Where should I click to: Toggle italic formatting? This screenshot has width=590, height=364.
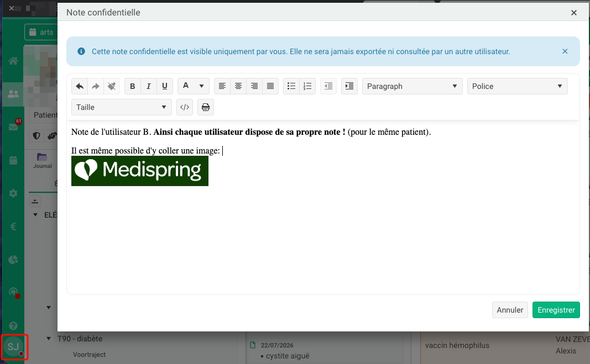tap(149, 86)
